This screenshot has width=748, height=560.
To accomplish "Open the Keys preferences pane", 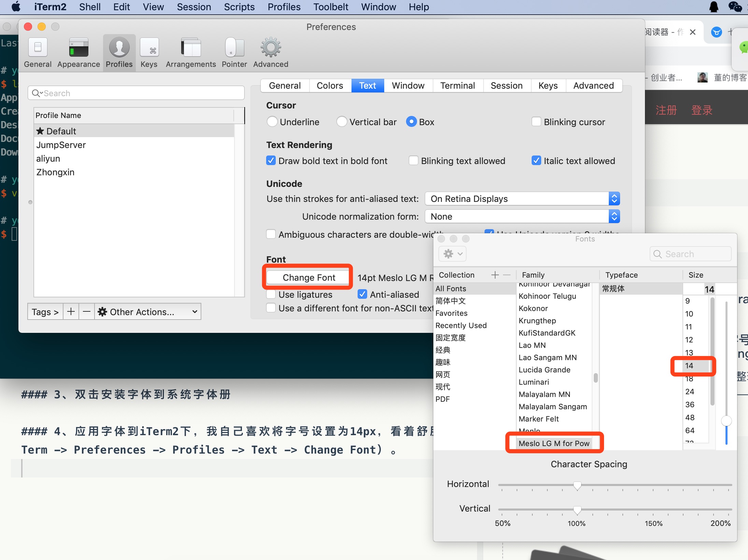I will pyautogui.click(x=149, y=53).
